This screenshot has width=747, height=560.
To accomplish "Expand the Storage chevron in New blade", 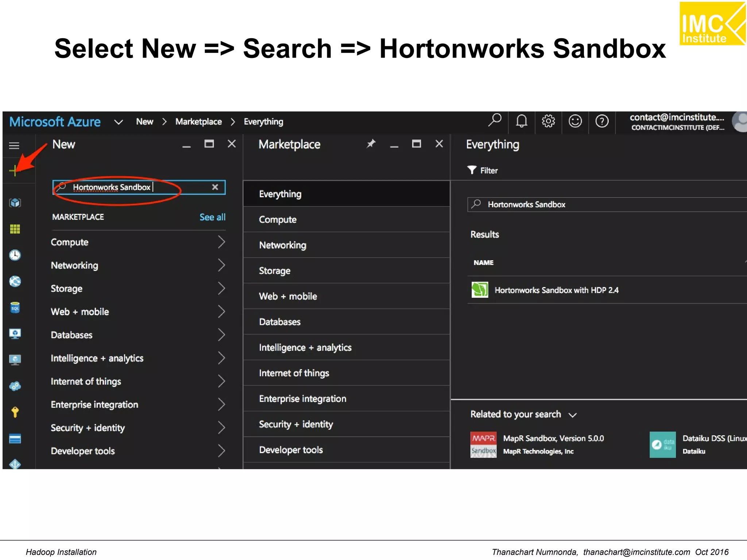I will 221,288.
